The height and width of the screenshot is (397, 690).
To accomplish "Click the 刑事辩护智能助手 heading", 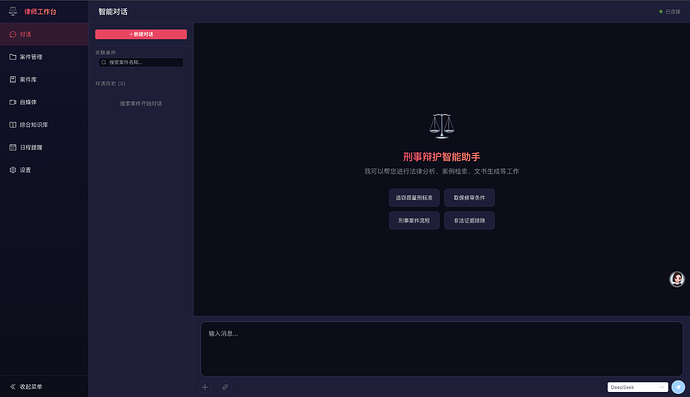I will point(441,157).
